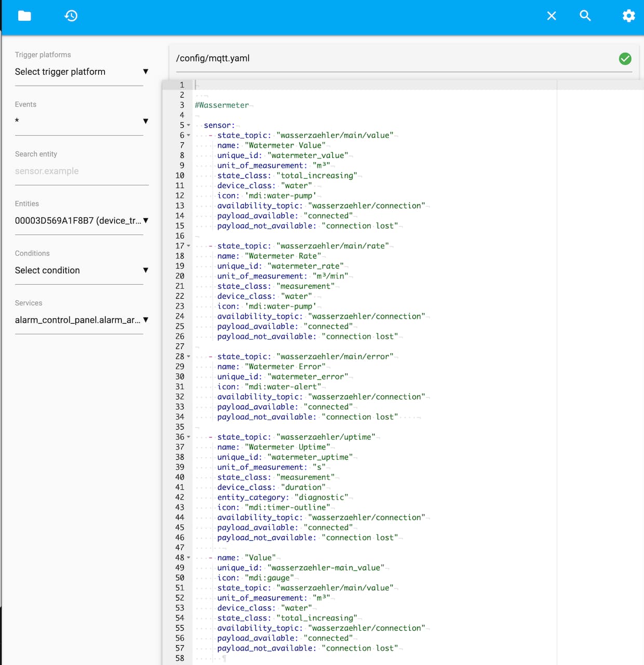Open the Select trigger platform dropdown
This screenshot has height=665, width=644.
pyautogui.click(x=82, y=72)
